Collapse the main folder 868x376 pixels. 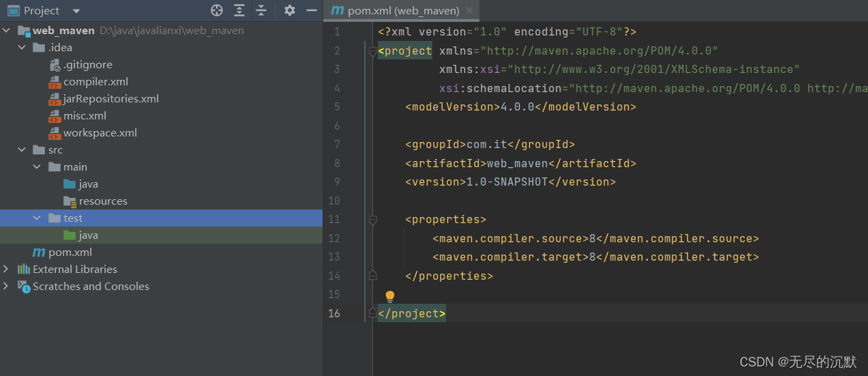point(37,167)
